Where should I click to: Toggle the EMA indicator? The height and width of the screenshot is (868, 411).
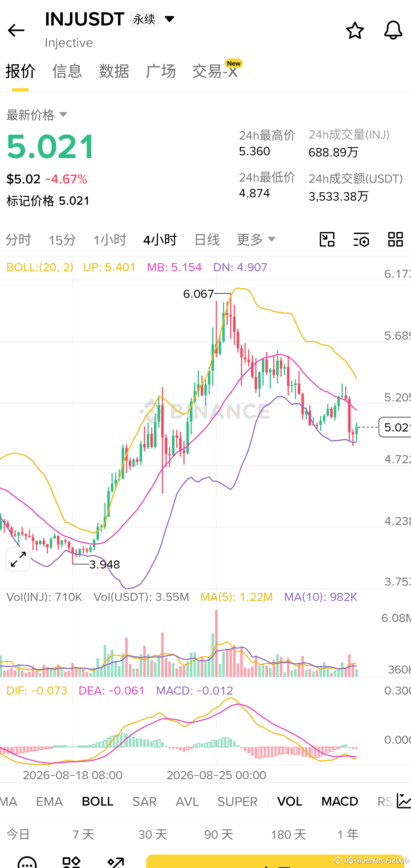(x=49, y=801)
